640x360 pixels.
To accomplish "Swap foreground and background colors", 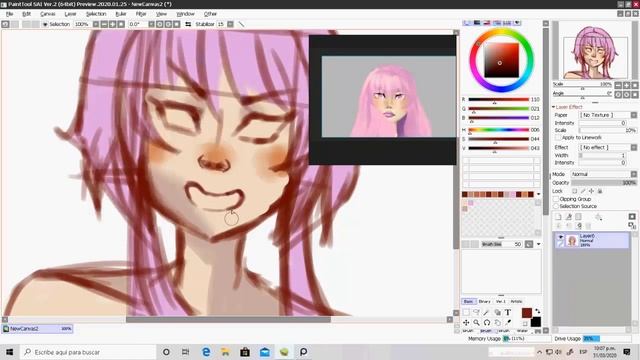I will coord(538,311).
